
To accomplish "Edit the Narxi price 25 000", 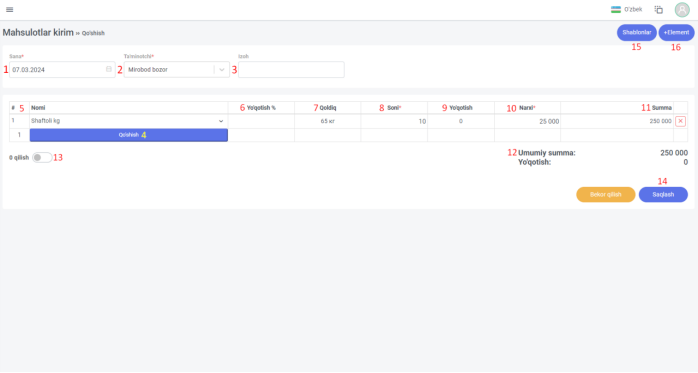I will [x=528, y=121].
